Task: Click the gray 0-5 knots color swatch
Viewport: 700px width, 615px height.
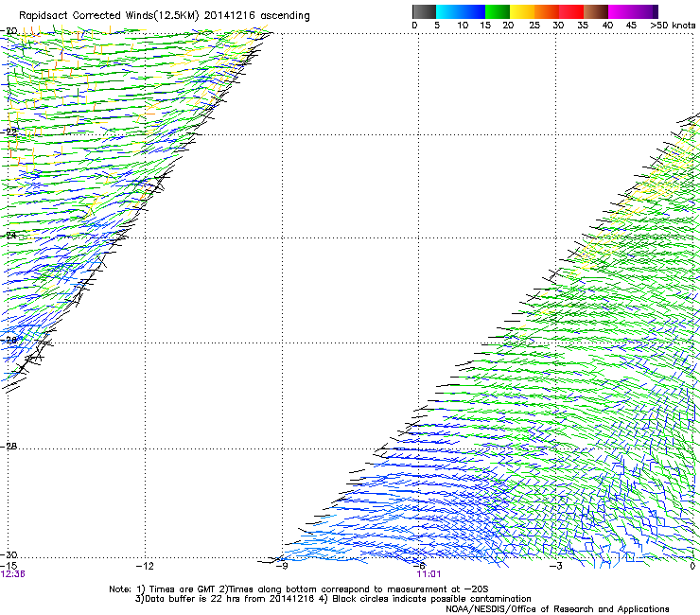Action: [x=424, y=11]
